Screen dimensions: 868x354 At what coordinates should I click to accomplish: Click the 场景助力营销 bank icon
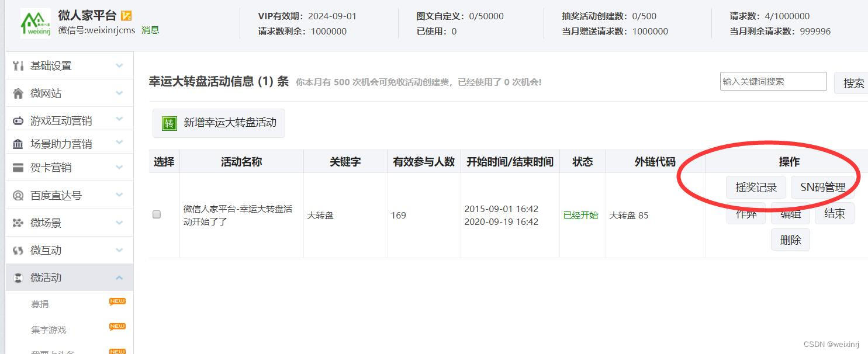pyautogui.click(x=18, y=144)
